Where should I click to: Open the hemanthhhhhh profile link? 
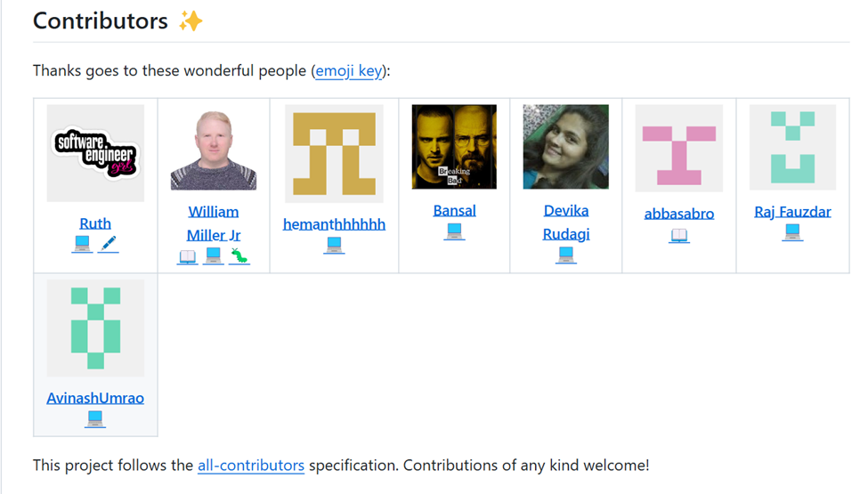[x=334, y=224]
